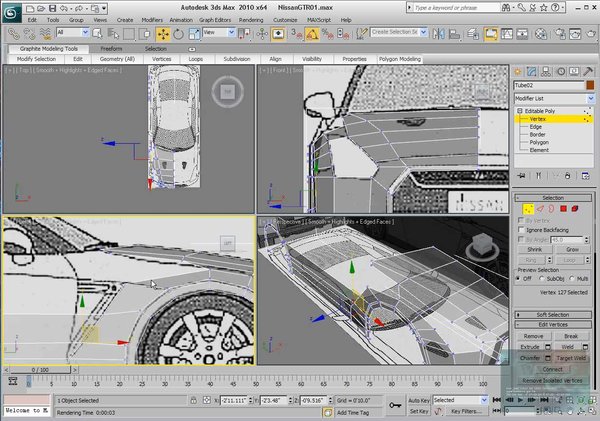Click the Target Weld button

(571, 358)
